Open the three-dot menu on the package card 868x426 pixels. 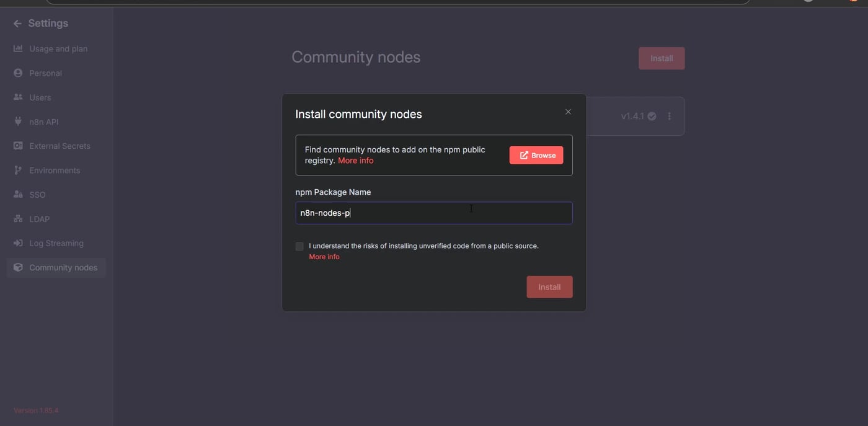[669, 116]
